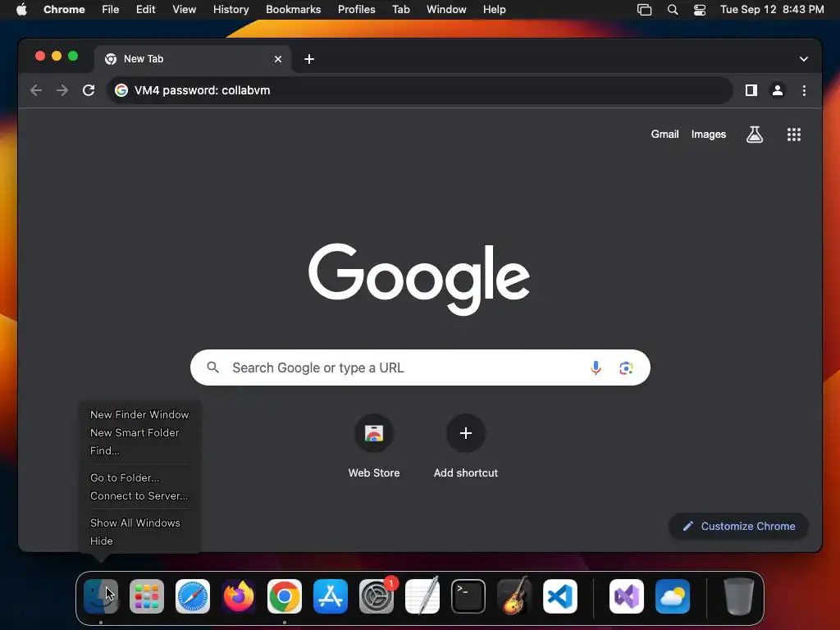Launch Terminal from the Dock

[x=468, y=596]
